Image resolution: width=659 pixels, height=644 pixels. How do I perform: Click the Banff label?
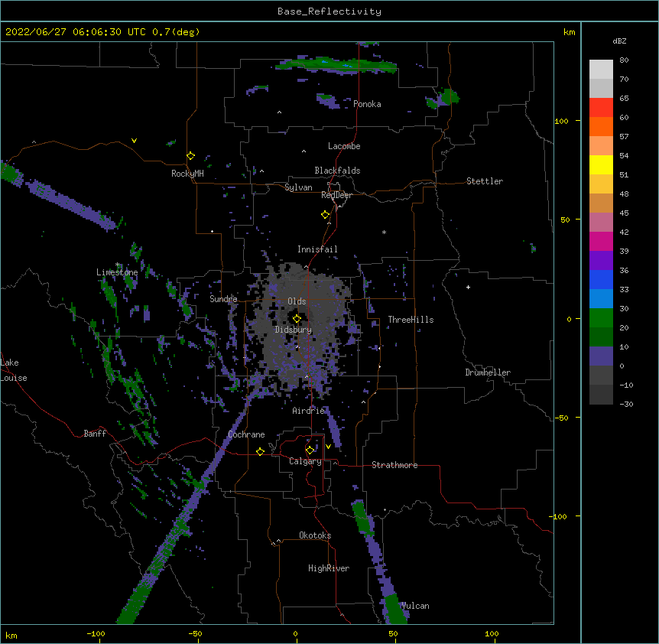pos(95,434)
